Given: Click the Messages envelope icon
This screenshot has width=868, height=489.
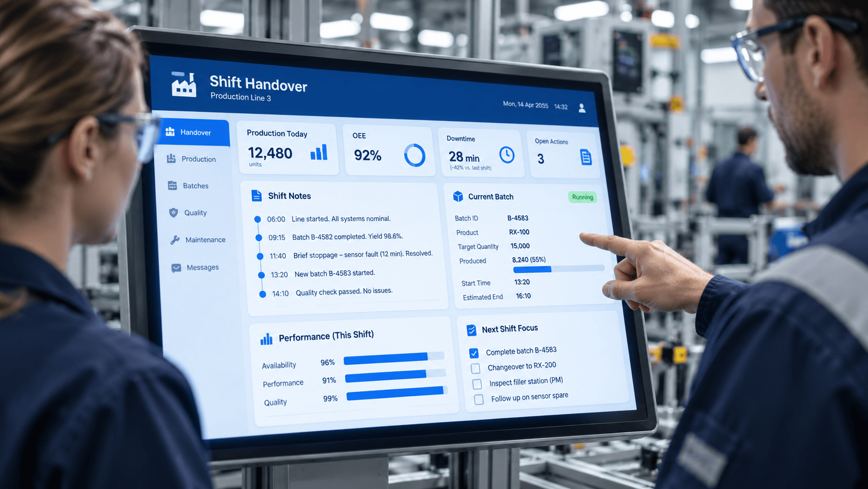Looking at the screenshot, I should click(177, 268).
